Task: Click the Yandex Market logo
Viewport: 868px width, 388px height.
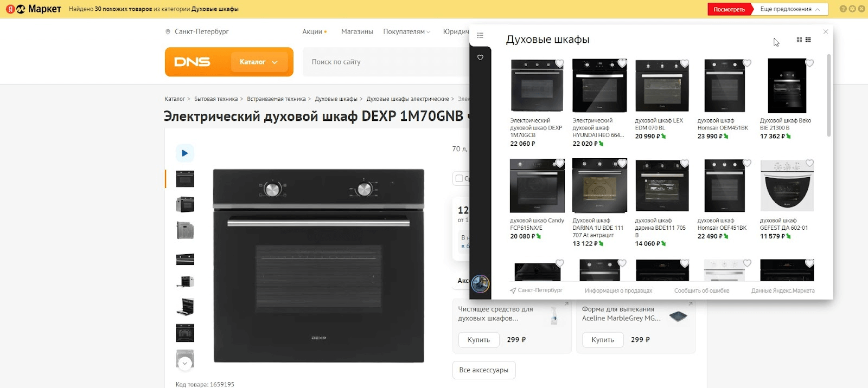Action: (34, 9)
